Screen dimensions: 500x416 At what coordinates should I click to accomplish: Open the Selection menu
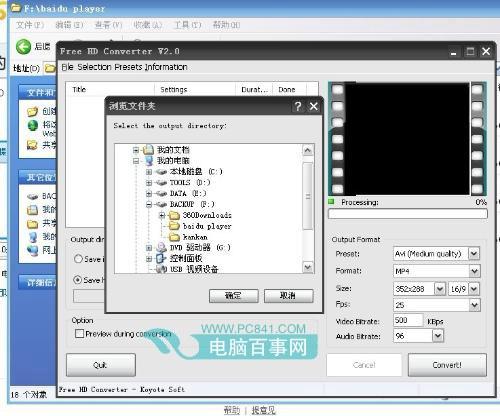tap(94, 67)
